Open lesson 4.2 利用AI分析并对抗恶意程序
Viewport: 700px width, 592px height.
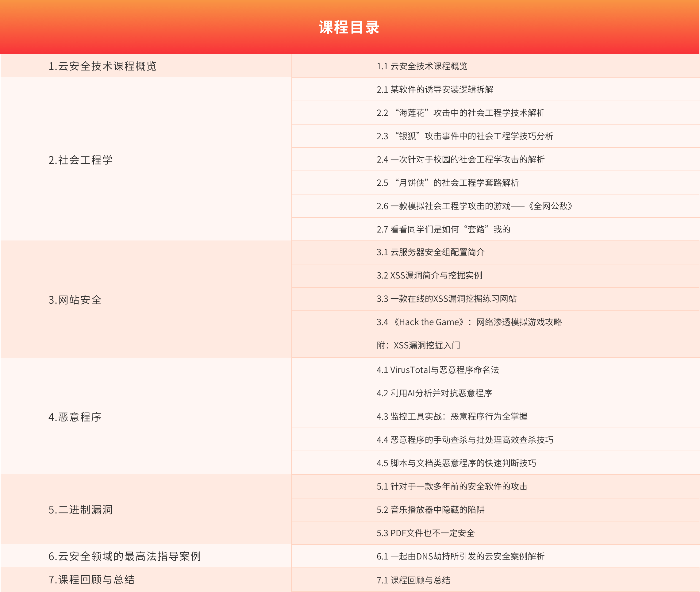(434, 393)
